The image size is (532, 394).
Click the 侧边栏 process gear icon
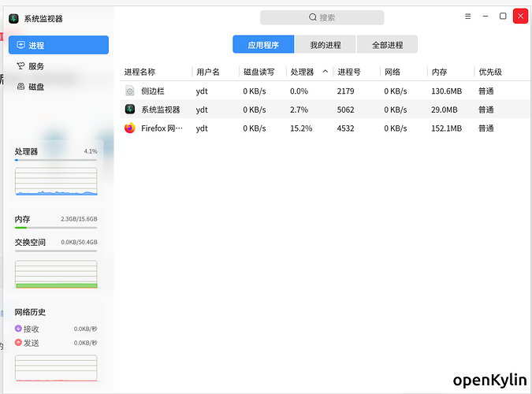coord(130,91)
